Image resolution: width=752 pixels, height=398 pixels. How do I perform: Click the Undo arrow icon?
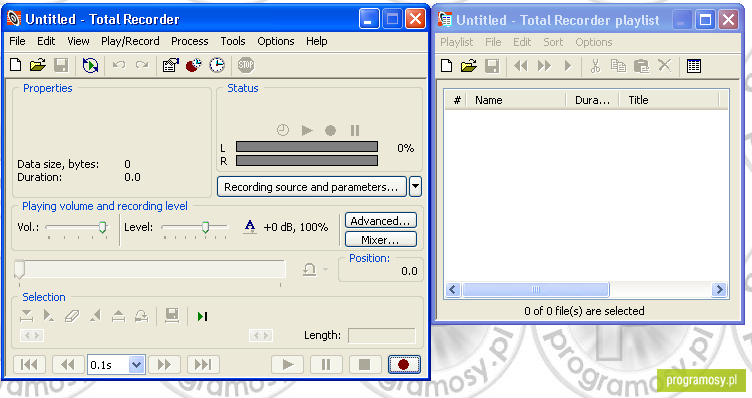118,65
